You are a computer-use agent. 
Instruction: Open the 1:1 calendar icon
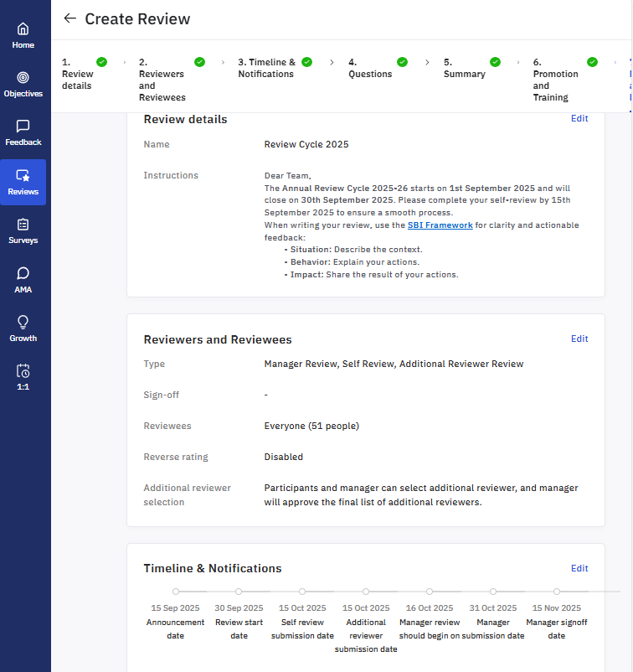point(23,371)
